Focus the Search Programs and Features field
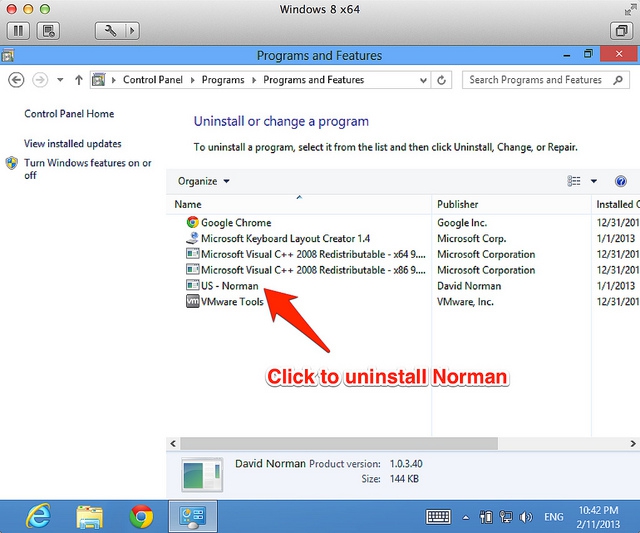The image size is (640, 533). (546, 80)
